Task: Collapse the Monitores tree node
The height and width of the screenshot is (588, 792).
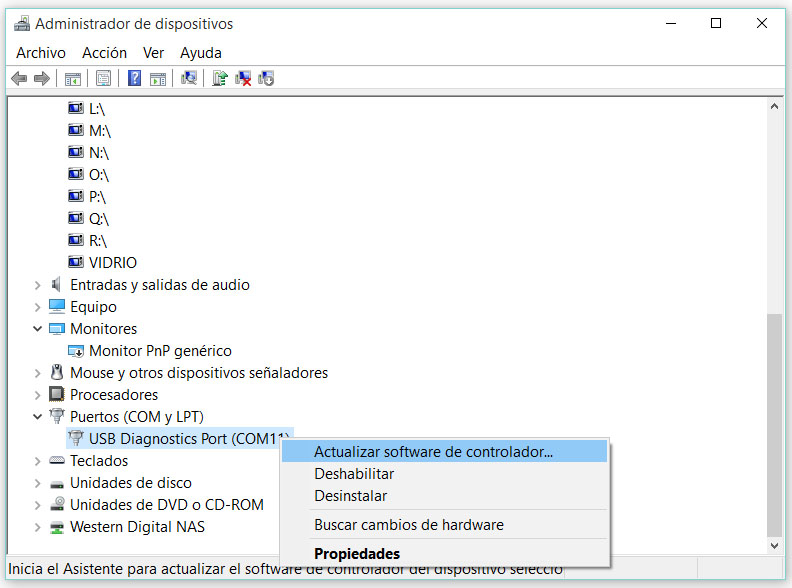Action: click(x=38, y=329)
